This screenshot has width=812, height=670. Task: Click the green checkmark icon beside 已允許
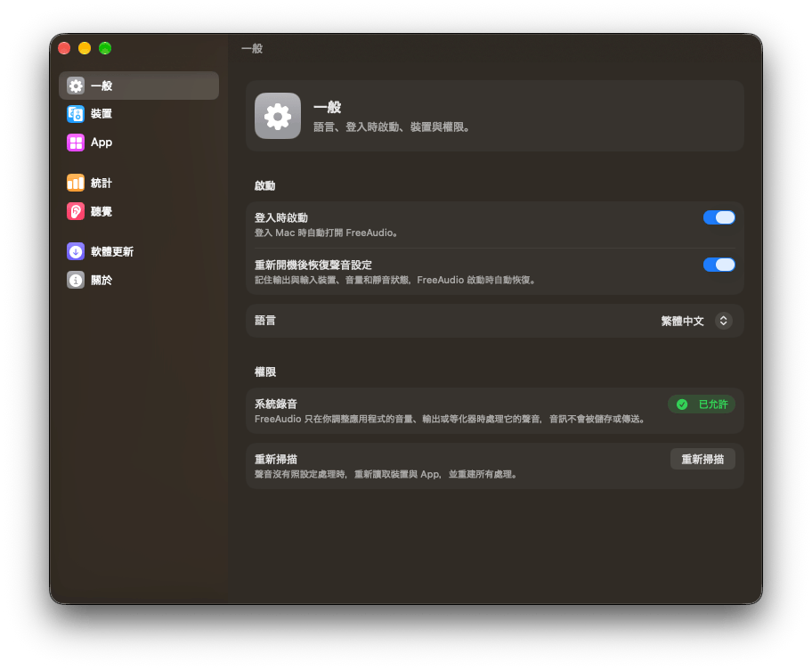coord(682,404)
